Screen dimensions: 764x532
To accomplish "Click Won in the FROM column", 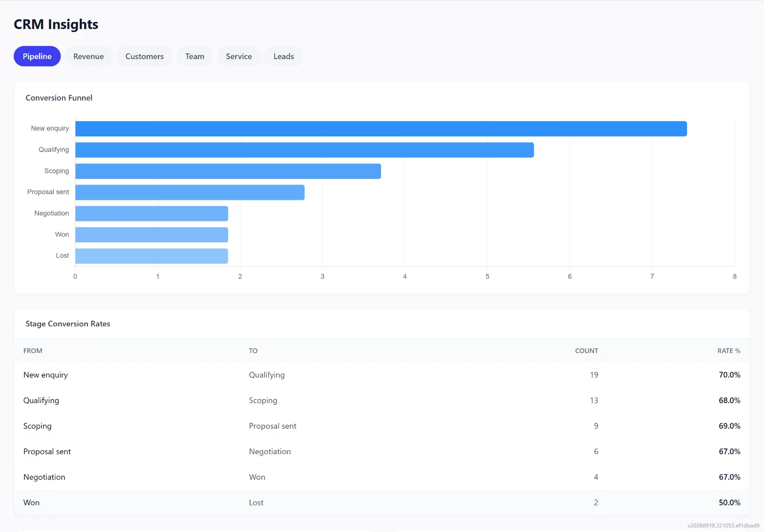I will pos(32,502).
